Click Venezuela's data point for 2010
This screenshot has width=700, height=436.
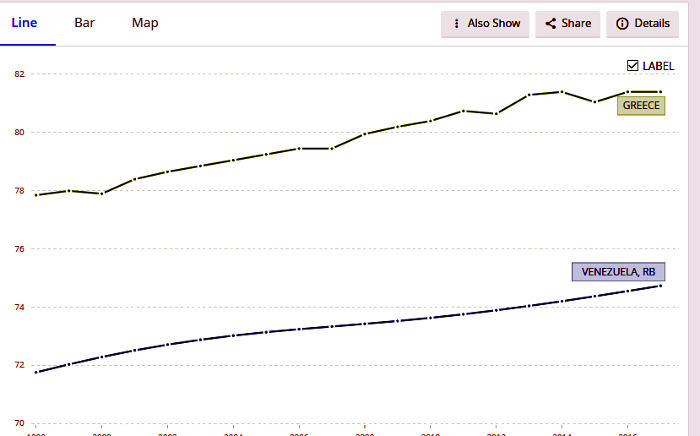click(x=431, y=318)
